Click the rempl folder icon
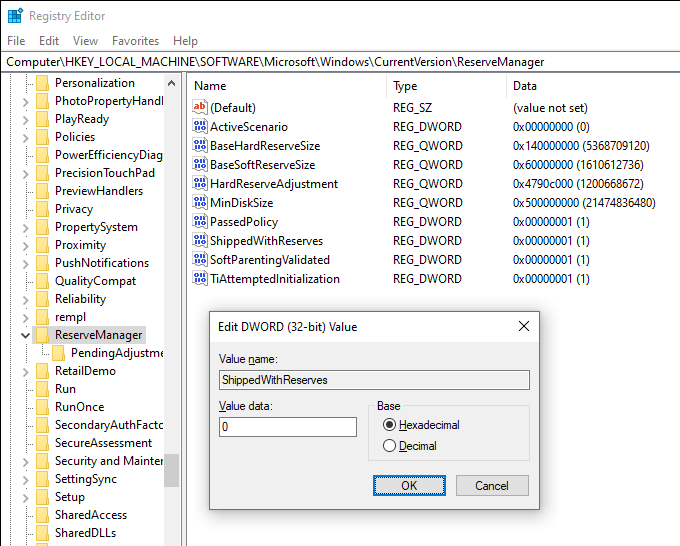680x546 pixels. pyautogui.click(x=42, y=317)
